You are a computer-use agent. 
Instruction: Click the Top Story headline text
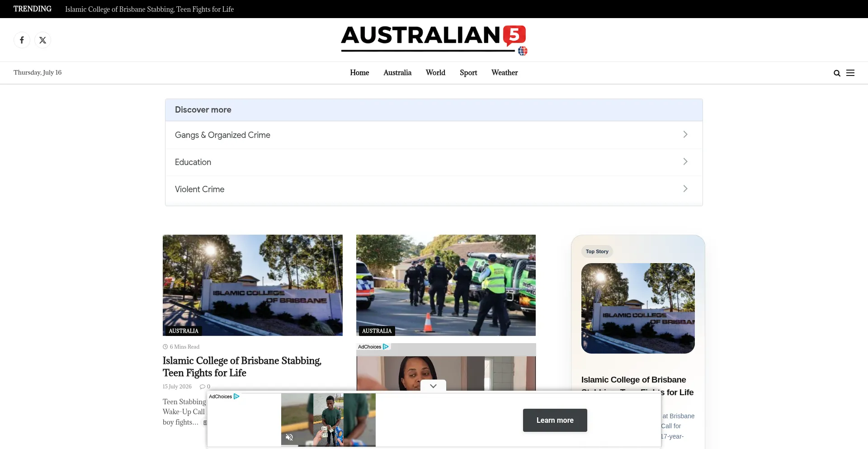coord(637,386)
